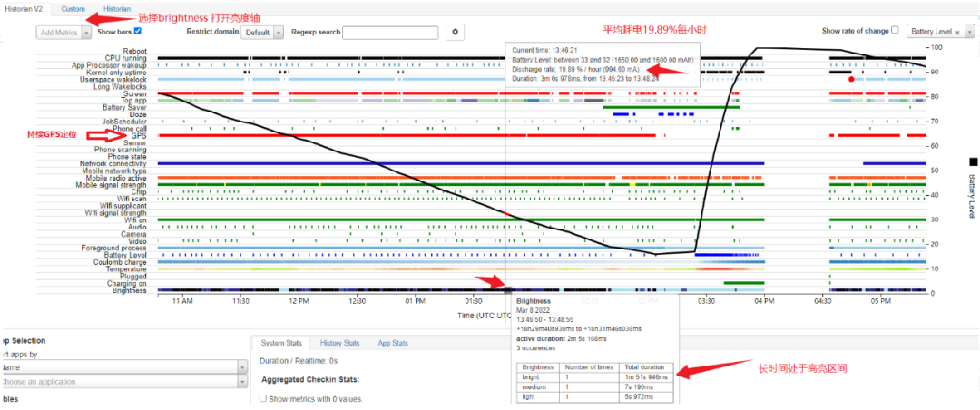The image size is (980, 410).
Task: Click the medium row in Brightness table
Action: click(x=595, y=387)
